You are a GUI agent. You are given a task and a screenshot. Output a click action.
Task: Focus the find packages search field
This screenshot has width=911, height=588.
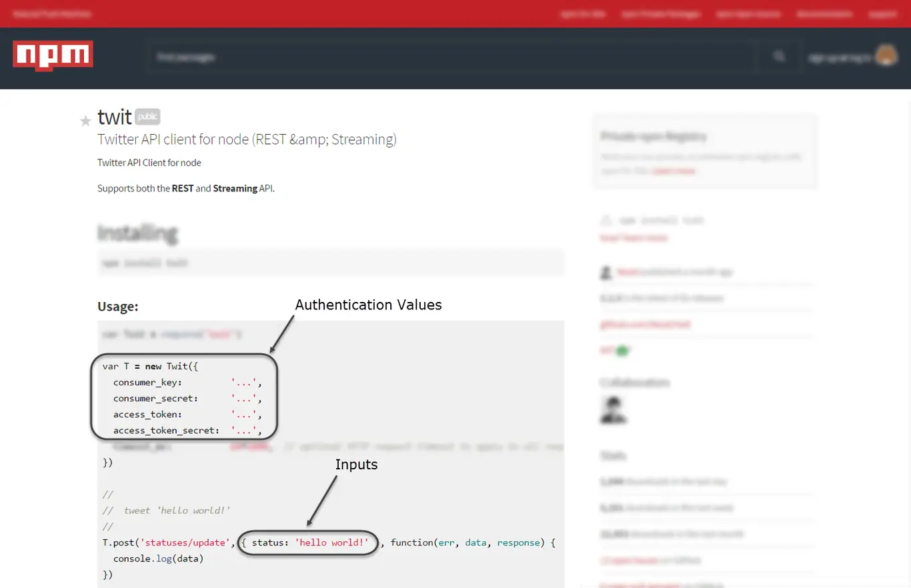(x=453, y=57)
